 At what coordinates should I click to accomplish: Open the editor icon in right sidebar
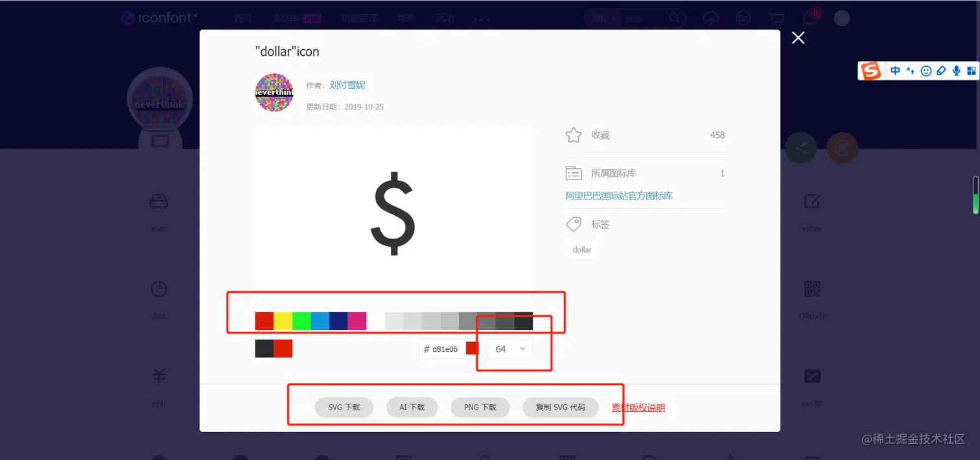click(x=812, y=202)
